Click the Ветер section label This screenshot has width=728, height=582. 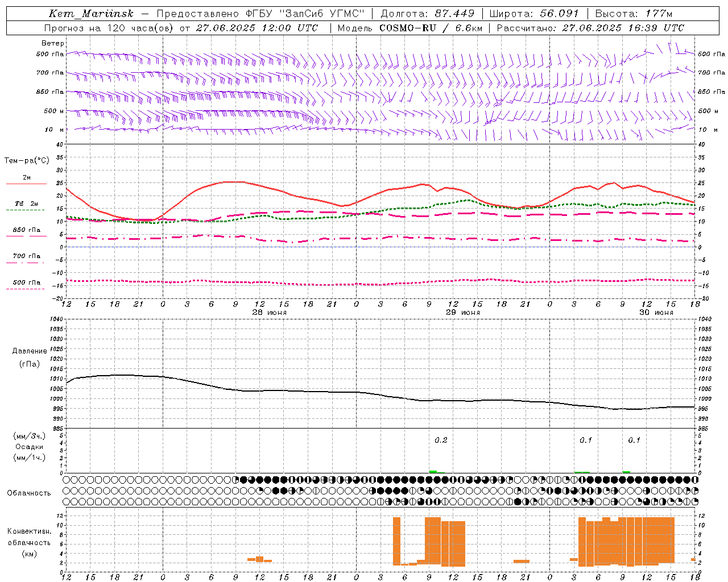pos(53,43)
